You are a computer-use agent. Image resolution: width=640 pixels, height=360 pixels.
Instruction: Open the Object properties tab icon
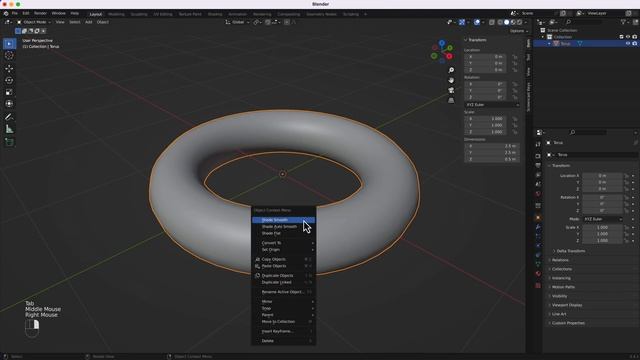coord(538,218)
